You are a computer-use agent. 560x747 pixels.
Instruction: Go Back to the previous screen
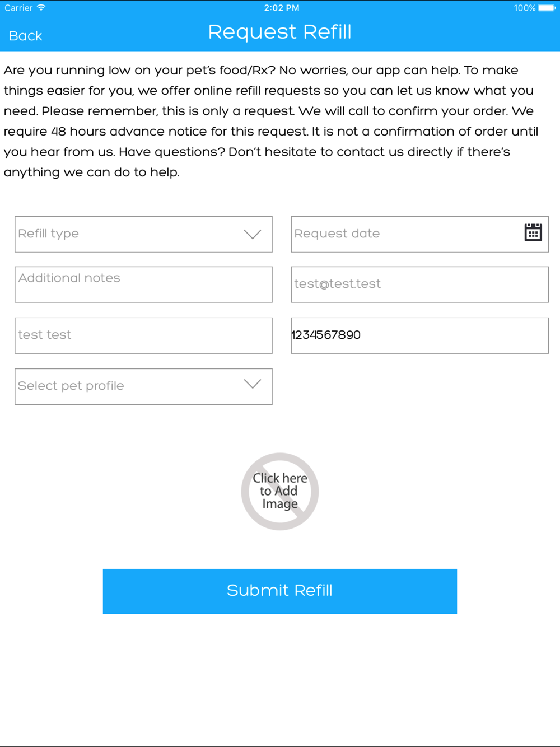tap(25, 36)
